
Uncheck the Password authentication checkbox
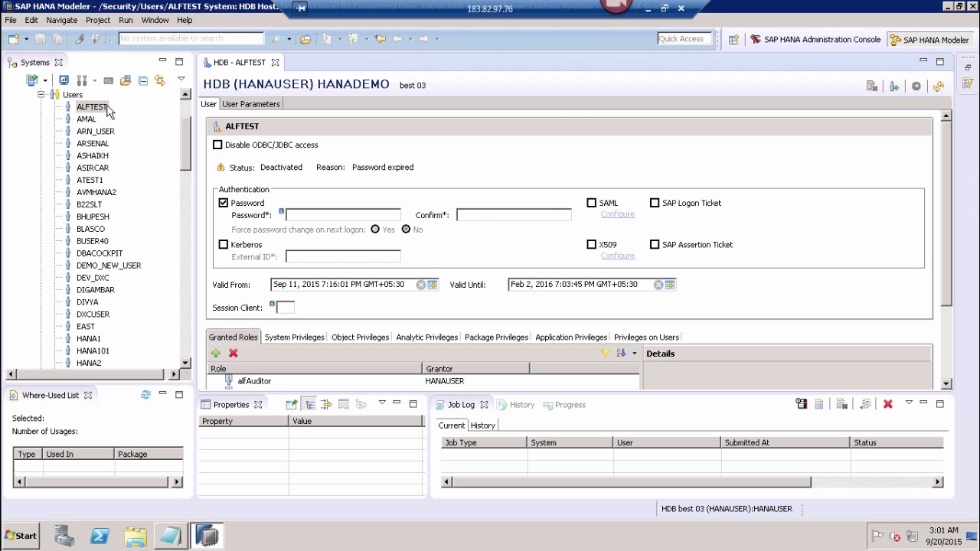(224, 203)
